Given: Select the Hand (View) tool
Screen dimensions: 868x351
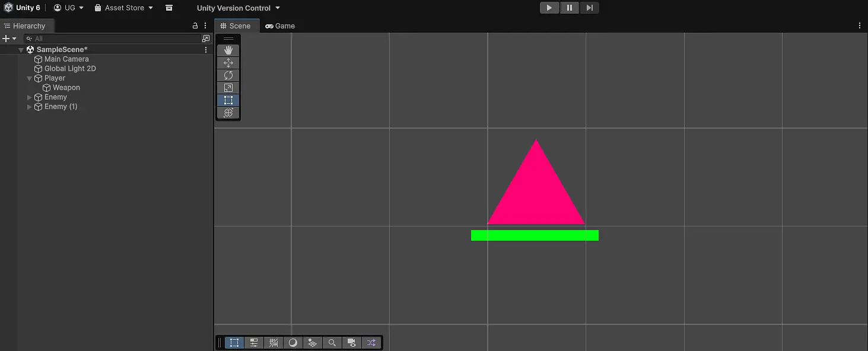Looking at the screenshot, I should 228,50.
